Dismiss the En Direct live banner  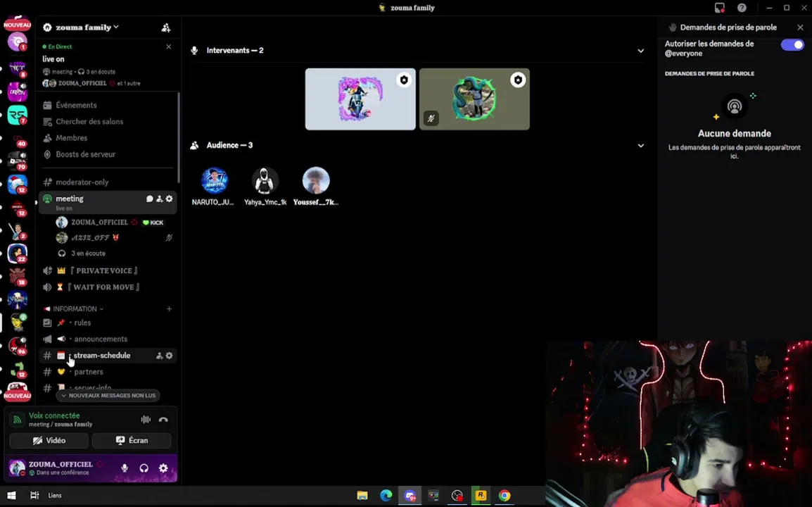pos(168,46)
